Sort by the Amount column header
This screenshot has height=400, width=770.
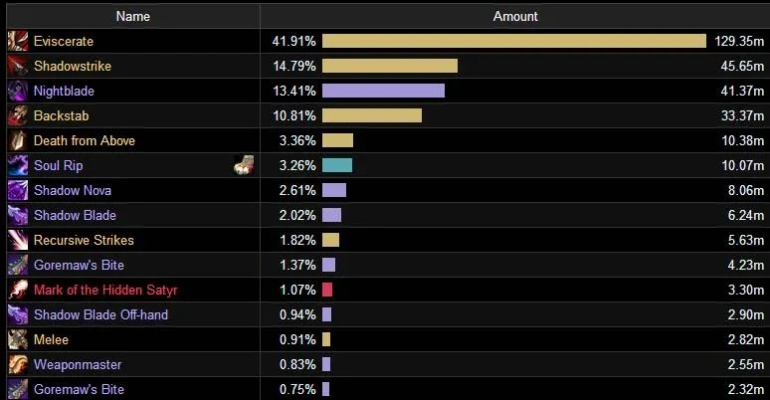tap(515, 16)
